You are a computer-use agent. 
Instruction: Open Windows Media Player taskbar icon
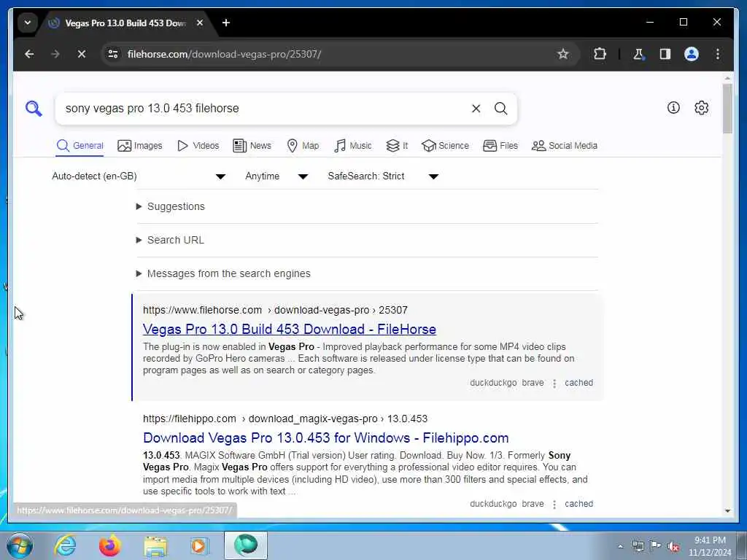[199, 545]
